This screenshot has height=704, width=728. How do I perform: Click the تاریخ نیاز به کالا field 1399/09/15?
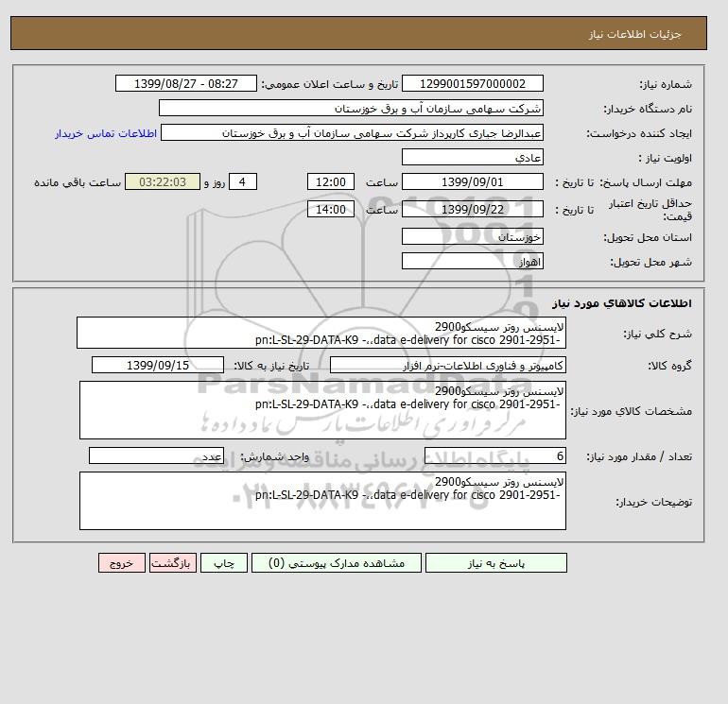[157, 365]
